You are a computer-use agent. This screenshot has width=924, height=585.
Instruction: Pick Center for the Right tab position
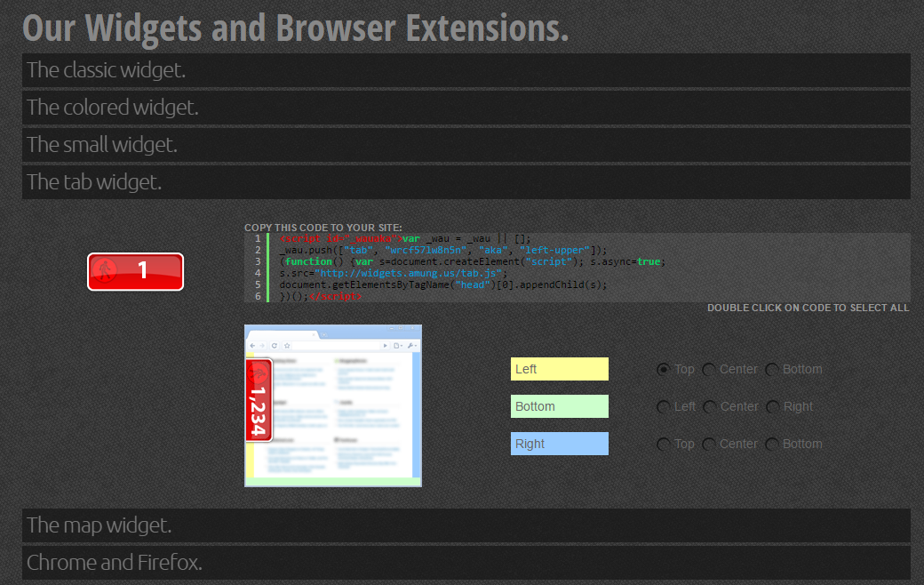tap(709, 444)
